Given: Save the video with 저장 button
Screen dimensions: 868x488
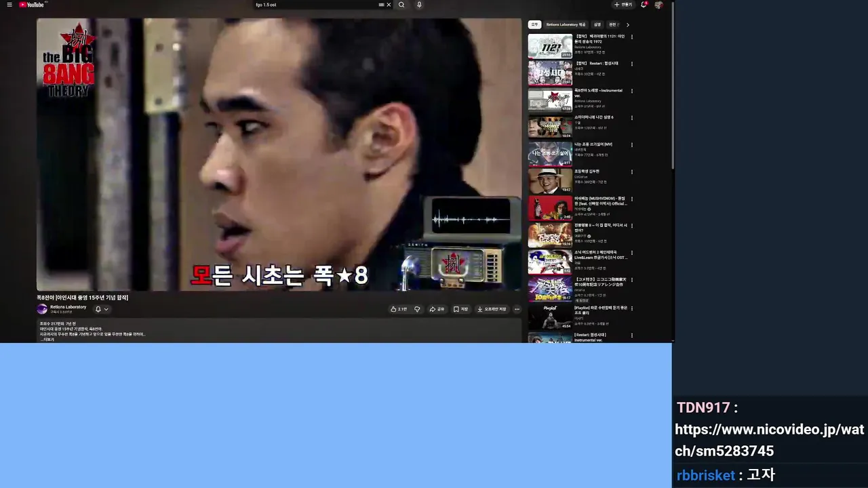Looking at the screenshot, I should (460, 309).
